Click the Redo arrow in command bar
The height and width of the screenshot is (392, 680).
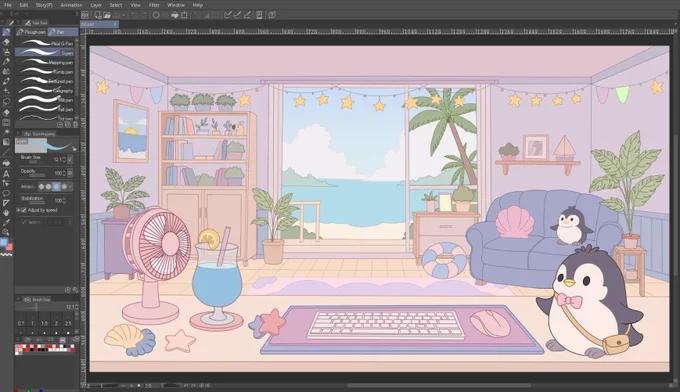pyautogui.click(x=144, y=15)
